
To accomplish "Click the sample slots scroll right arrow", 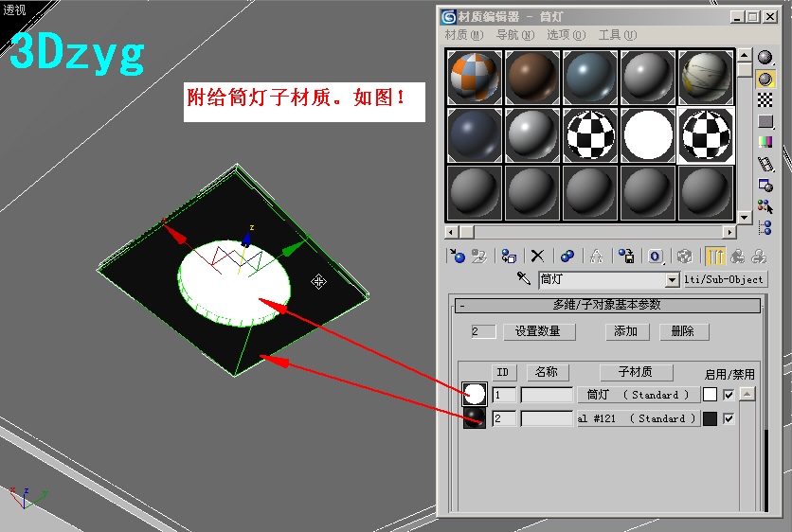I will click(729, 232).
